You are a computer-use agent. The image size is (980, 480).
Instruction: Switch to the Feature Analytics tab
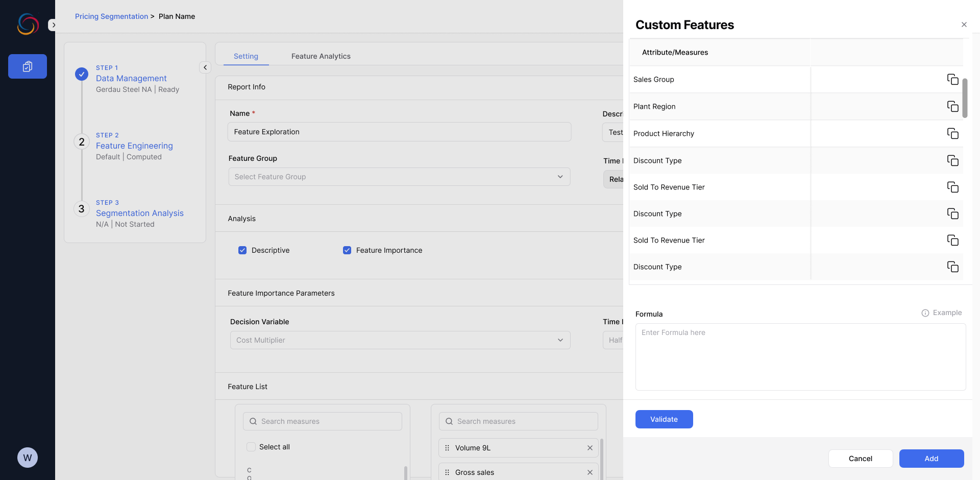pos(321,56)
